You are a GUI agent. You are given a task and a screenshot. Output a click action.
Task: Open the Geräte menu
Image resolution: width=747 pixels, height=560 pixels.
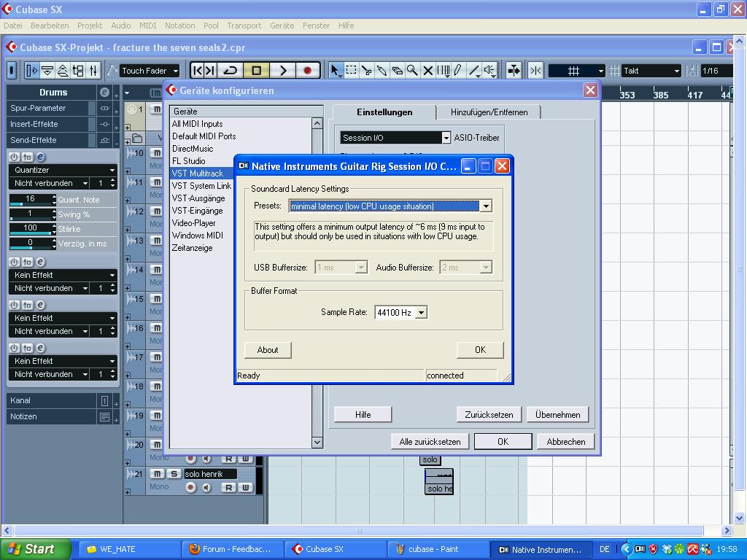coord(282,26)
